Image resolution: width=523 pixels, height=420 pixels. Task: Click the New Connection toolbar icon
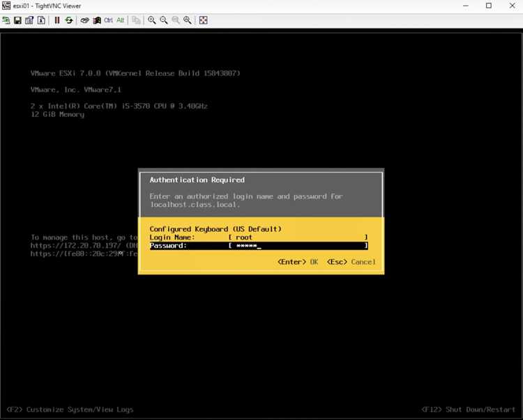click(x=6, y=20)
